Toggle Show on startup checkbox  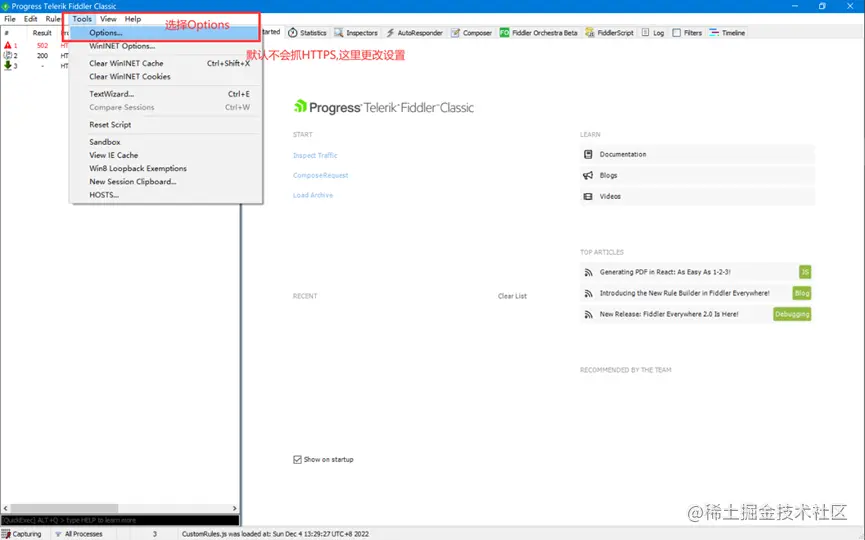click(297, 459)
